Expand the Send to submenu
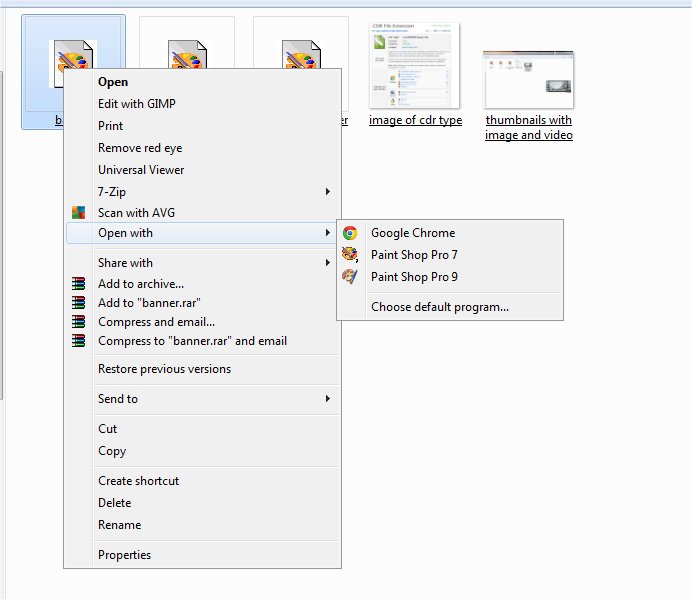Screen dimensions: 692x600 pos(327,399)
